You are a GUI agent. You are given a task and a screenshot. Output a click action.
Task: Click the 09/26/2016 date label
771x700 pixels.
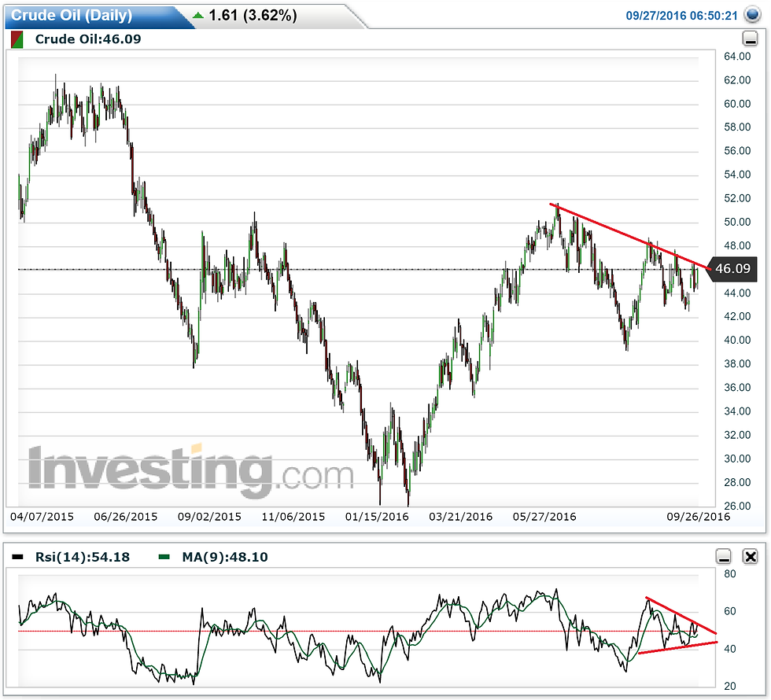point(699,517)
